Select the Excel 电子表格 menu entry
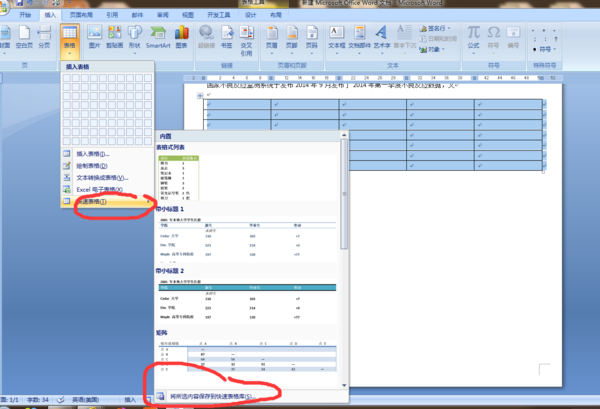The height and width of the screenshot is (409, 600). click(x=99, y=189)
